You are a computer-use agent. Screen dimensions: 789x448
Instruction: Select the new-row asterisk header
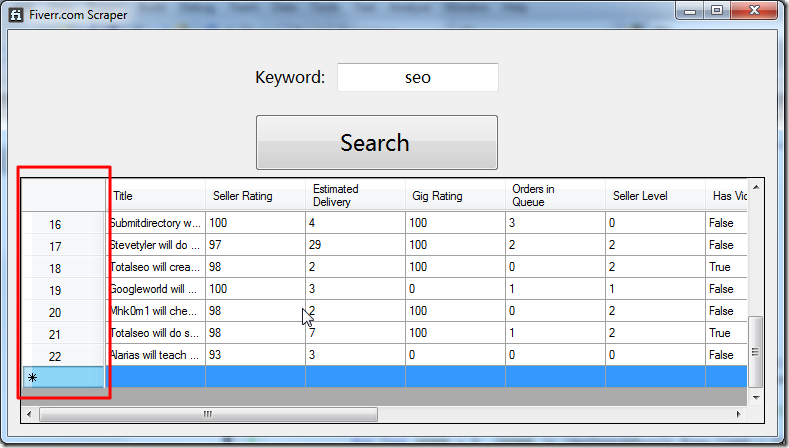63,377
